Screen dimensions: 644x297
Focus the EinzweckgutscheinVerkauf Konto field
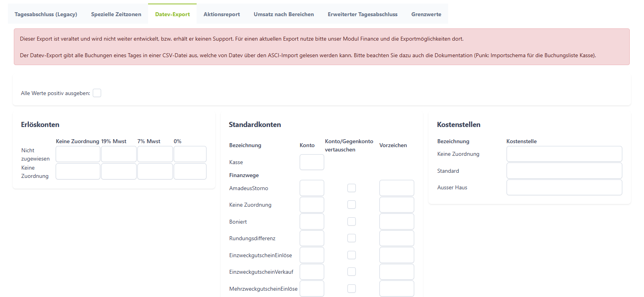[x=312, y=272]
